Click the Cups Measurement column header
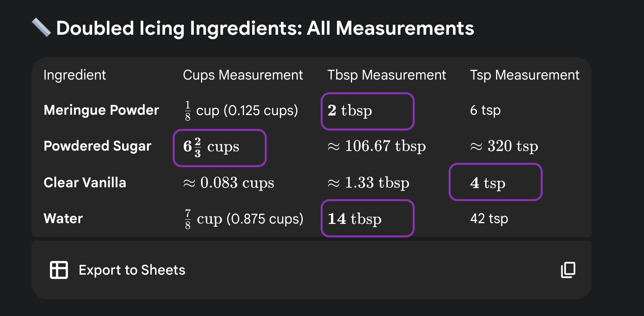The height and width of the screenshot is (316, 644). tap(243, 75)
